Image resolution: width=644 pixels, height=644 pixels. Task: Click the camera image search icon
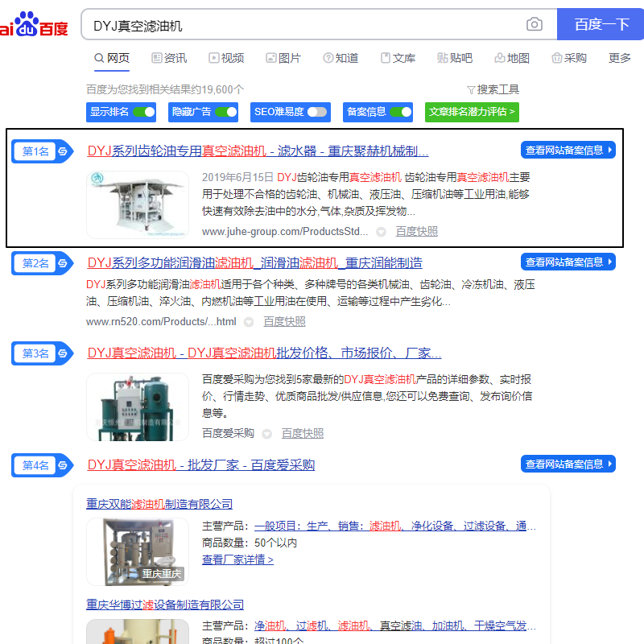coord(534,24)
